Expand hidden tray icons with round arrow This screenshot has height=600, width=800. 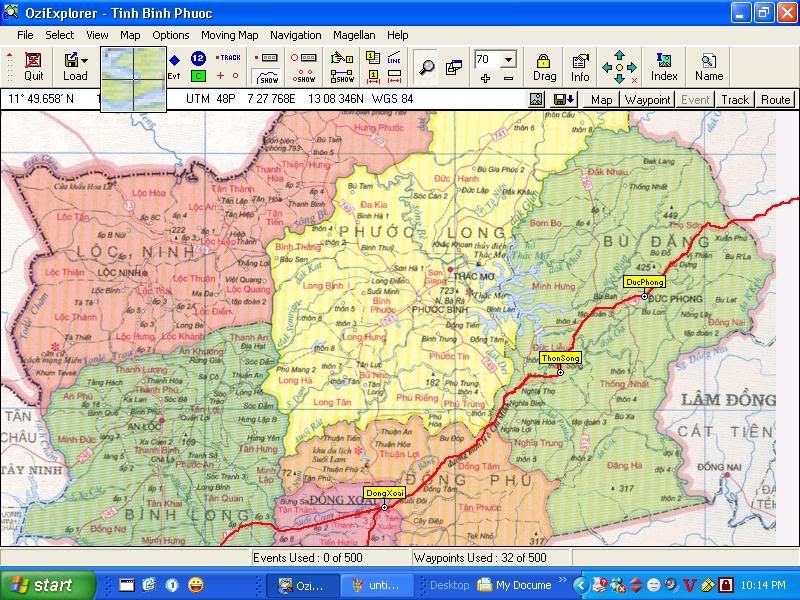coord(580,585)
